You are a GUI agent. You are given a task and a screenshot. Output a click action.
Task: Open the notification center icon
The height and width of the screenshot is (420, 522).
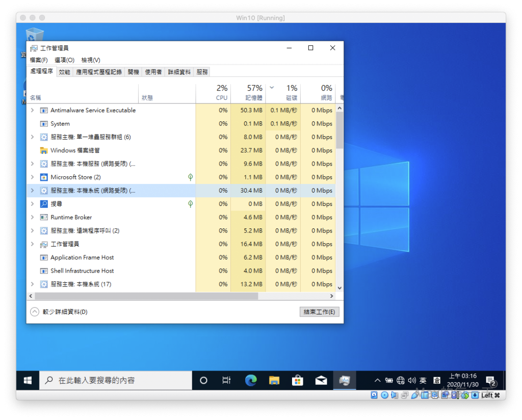491,381
